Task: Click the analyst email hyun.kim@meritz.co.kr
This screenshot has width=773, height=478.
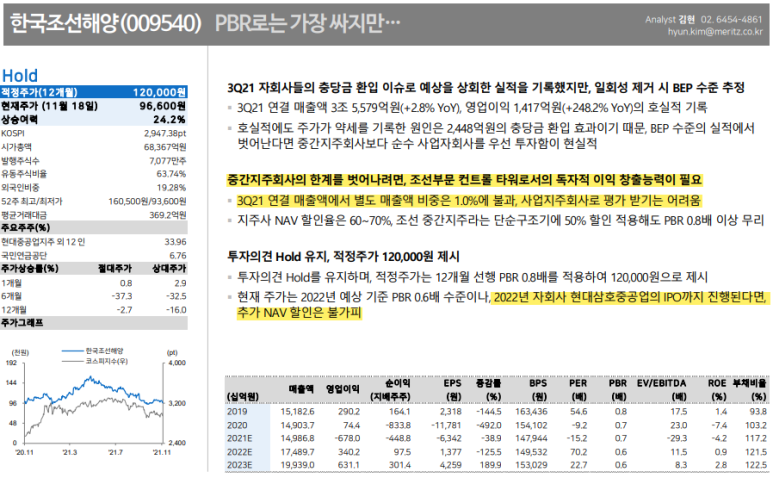Action: pyautogui.click(x=715, y=32)
